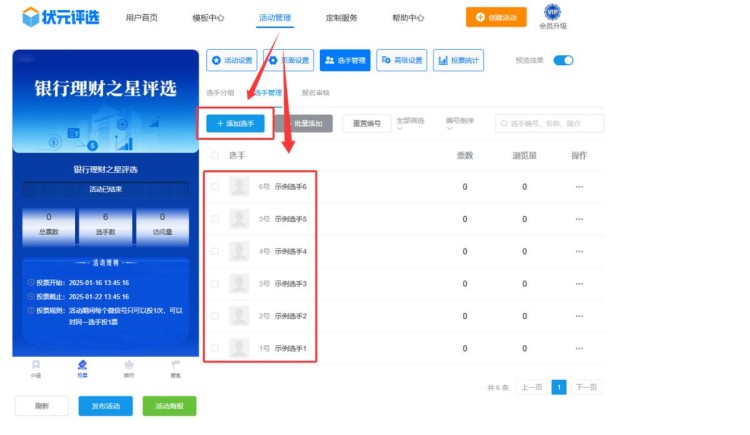The height and width of the screenshot is (435, 750).
Task: Expand the 全部筛选 filter dropdown
Action: 411,123
